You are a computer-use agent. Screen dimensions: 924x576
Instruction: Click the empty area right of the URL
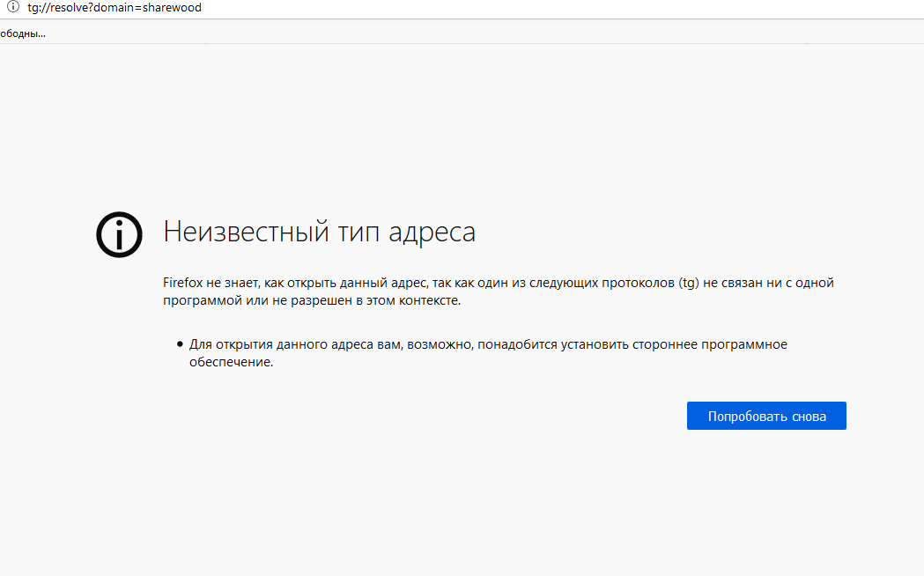(529, 8)
